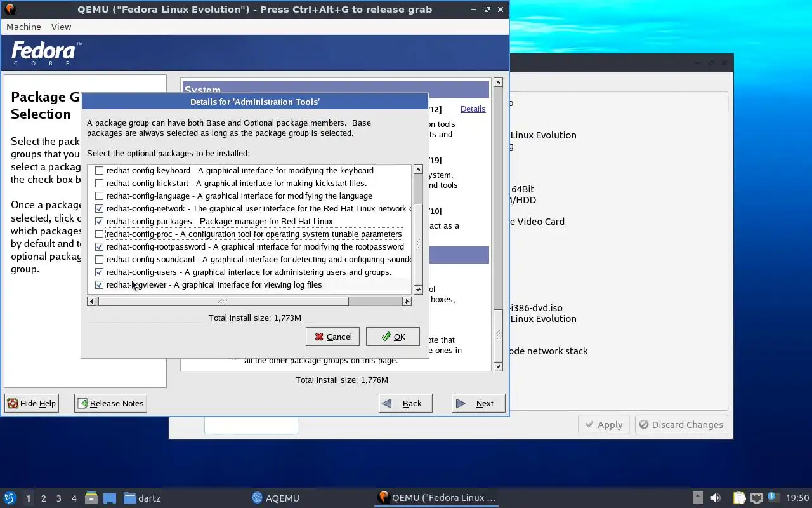The width and height of the screenshot is (812, 508).
Task: Enable redhat-config-keyboard package checkbox
Action: click(x=99, y=170)
